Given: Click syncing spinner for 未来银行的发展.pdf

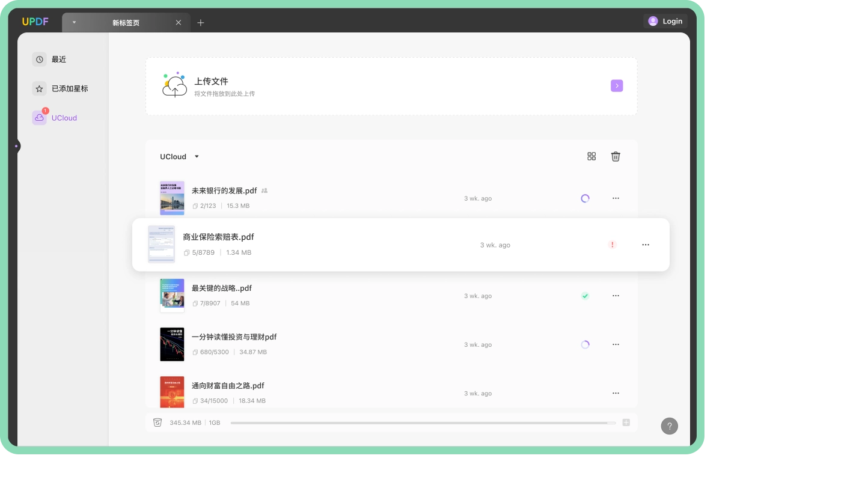Looking at the screenshot, I should [x=585, y=198].
